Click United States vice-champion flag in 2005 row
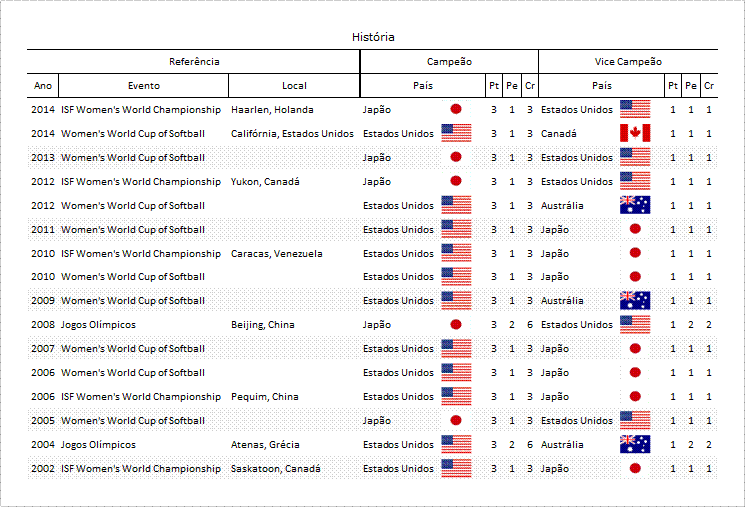This screenshot has width=746, height=507. 635,420
